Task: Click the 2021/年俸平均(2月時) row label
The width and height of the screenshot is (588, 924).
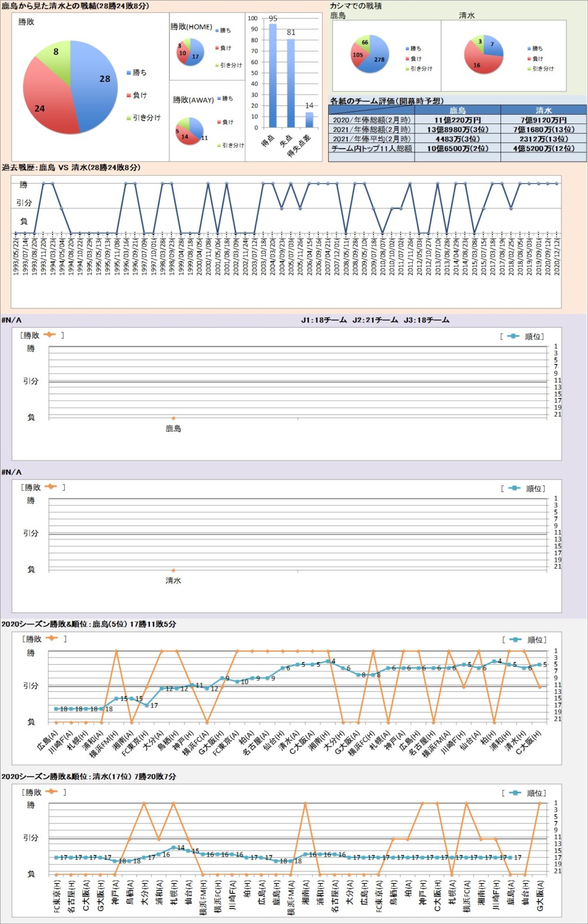Action: pos(372,139)
